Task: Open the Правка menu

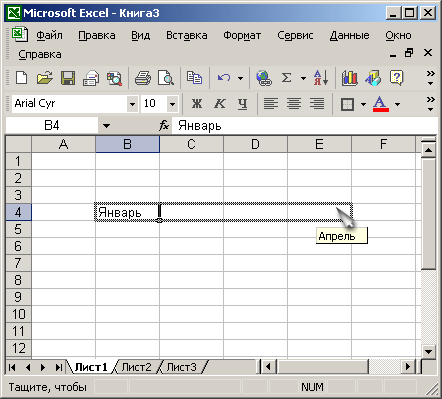Action: coord(97,35)
